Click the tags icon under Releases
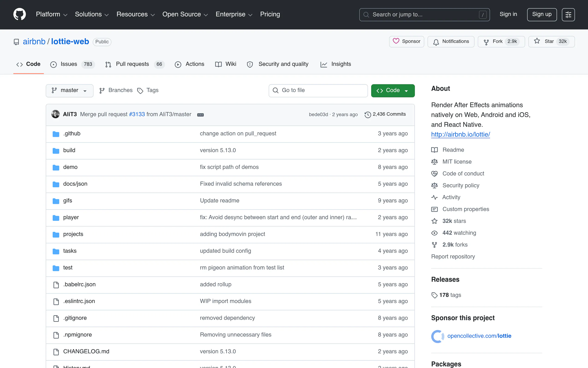 (434, 295)
